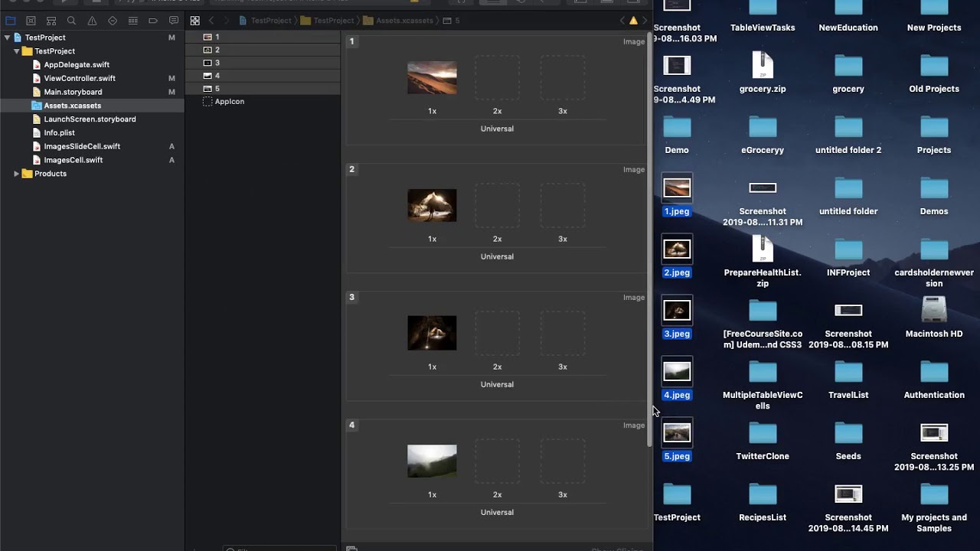Open Main.storyboard file
Screen dimensions: 980x551
[73, 92]
